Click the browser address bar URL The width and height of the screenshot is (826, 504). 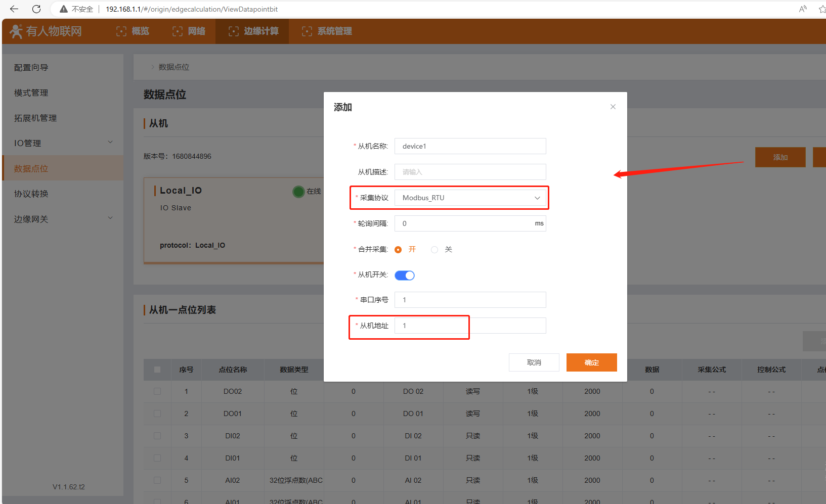(192, 9)
